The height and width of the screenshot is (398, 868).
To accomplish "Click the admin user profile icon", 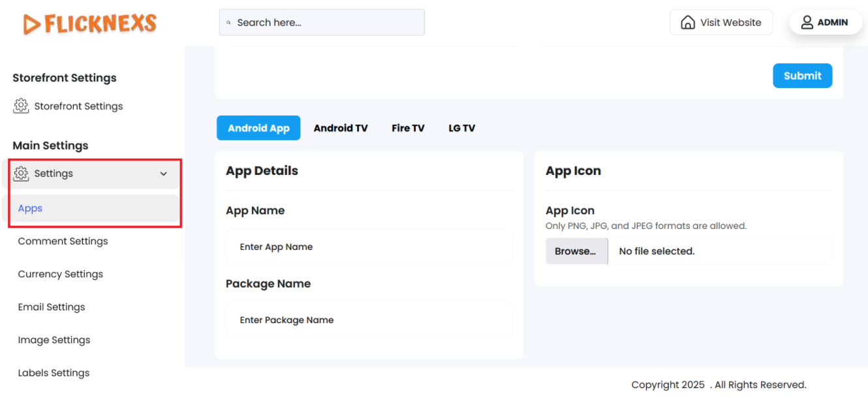I will click(x=807, y=22).
